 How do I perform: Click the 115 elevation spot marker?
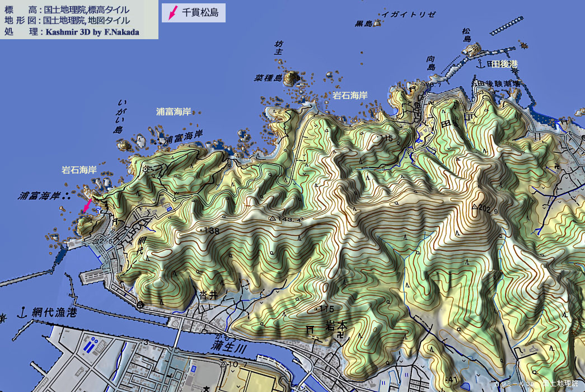318,309
